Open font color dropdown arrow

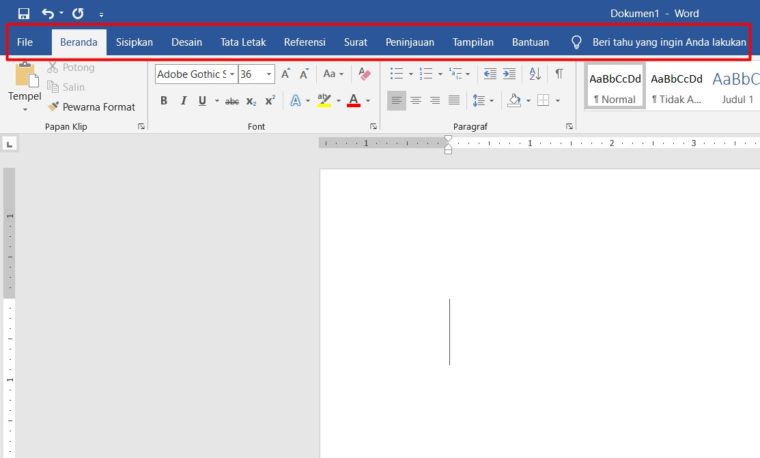click(x=368, y=100)
